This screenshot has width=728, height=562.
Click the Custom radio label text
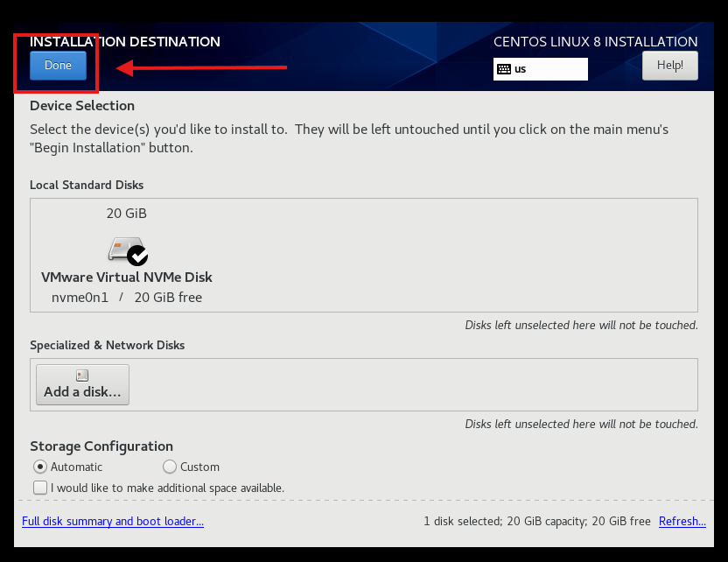[x=199, y=467]
